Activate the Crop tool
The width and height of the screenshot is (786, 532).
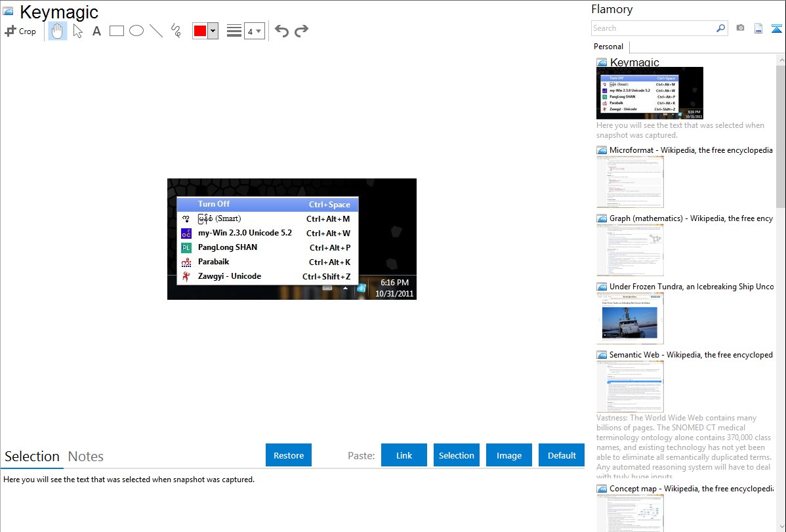(20, 31)
